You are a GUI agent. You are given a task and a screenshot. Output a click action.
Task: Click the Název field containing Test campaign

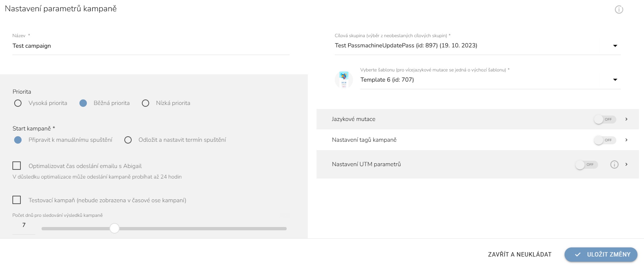tap(151, 46)
